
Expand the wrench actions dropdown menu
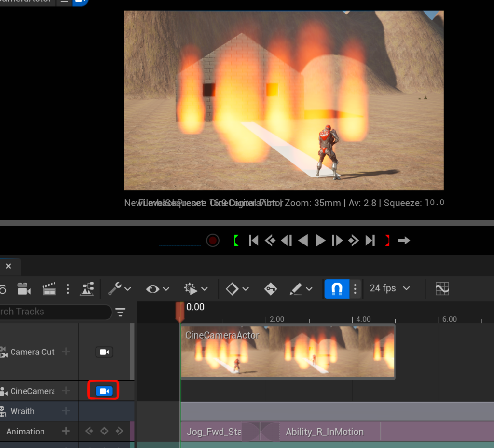point(119,289)
